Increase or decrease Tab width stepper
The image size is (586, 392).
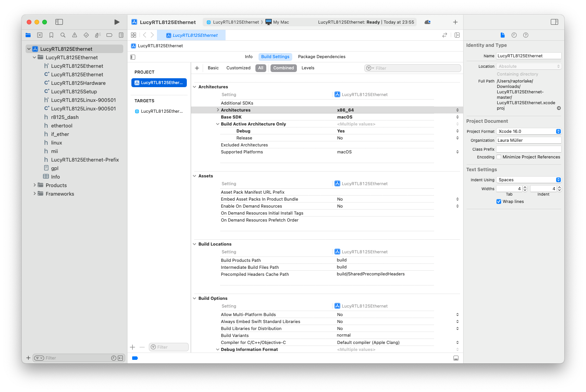525,189
